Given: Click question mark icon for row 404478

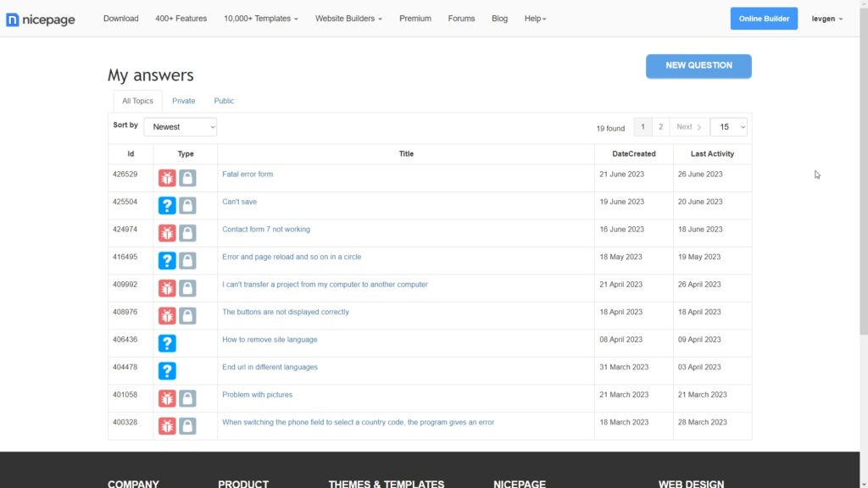Looking at the screenshot, I should pyautogui.click(x=167, y=371).
